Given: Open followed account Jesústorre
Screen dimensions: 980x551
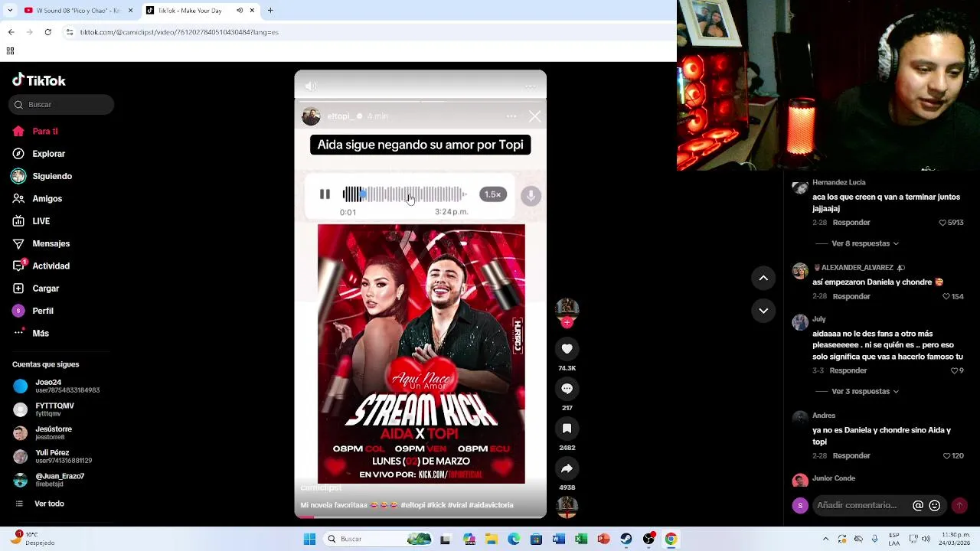Looking at the screenshot, I should 42,433.
